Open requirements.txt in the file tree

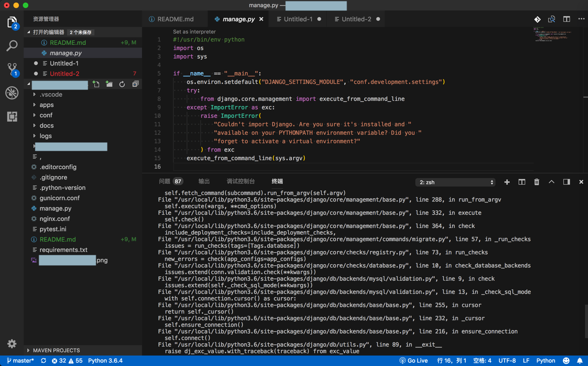pos(63,250)
